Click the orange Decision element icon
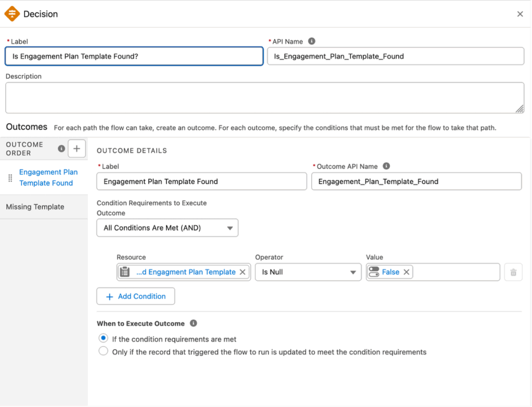Viewport: 532px width, 407px height. 12,14
